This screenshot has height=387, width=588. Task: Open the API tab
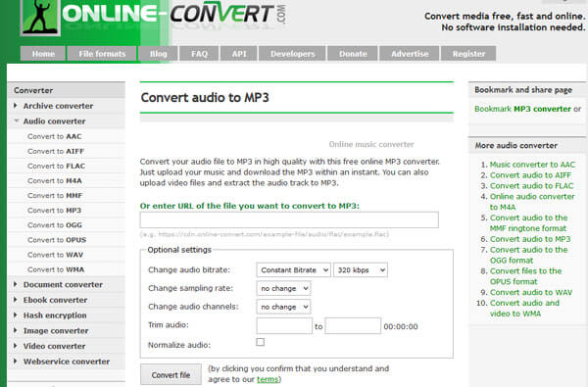(x=239, y=54)
